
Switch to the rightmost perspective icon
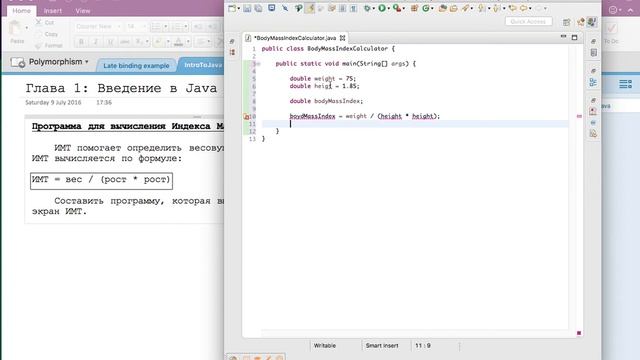pyautogui.click(x=592, y=22)
